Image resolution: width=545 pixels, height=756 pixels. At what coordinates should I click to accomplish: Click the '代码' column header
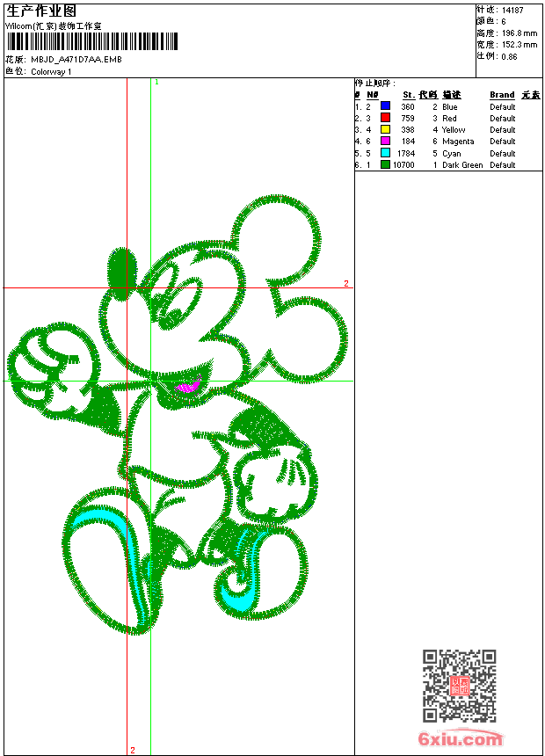428,95
